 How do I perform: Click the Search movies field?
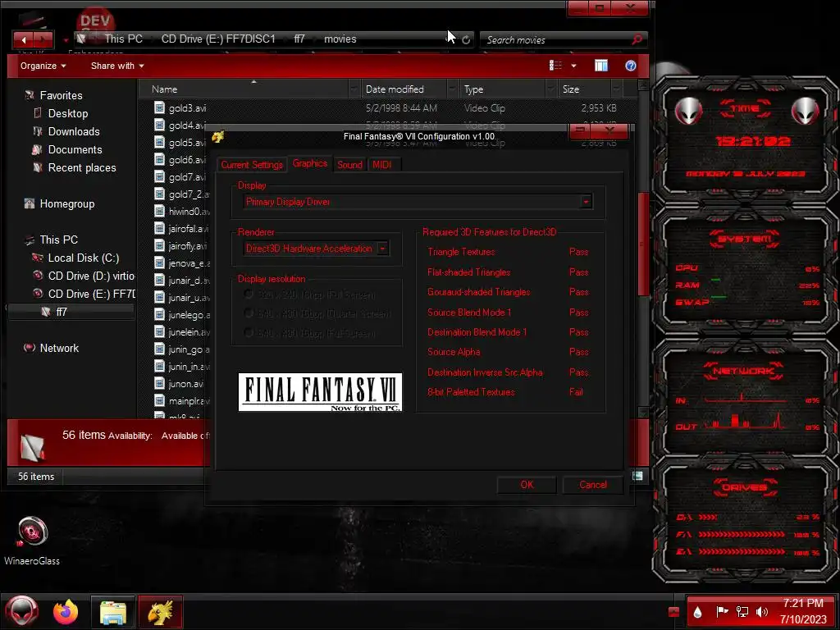[557, 39]
